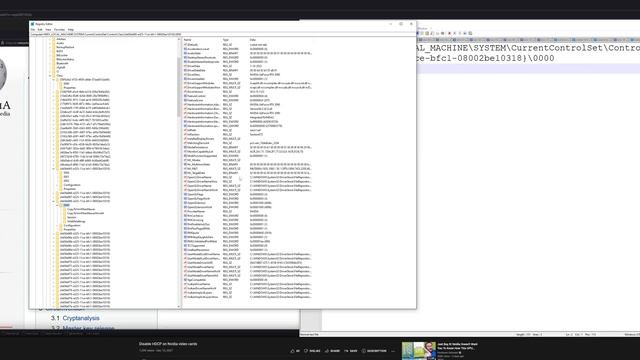Open the YouTube video Description
Viewport: 640px width, 360px height.
pos(374,351)
